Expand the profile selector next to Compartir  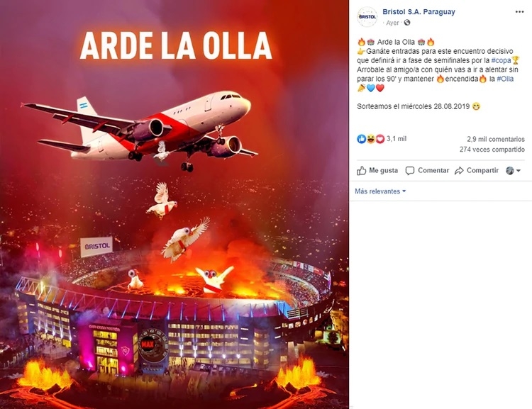click(513, 171)
